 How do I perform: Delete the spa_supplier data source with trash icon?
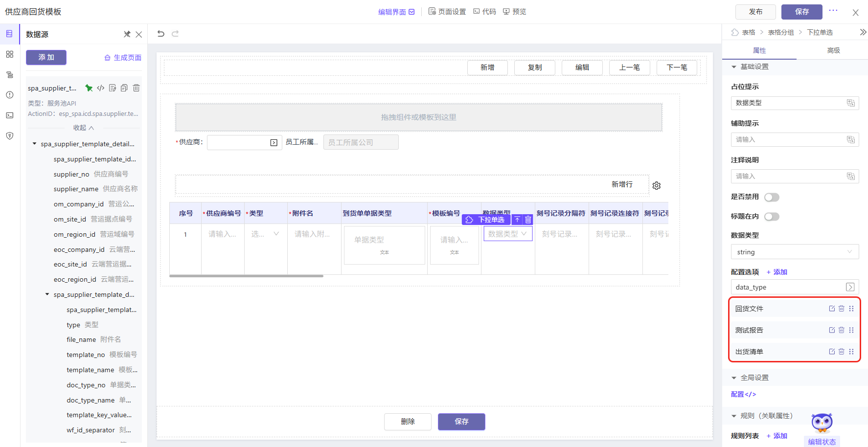point(137,88)
